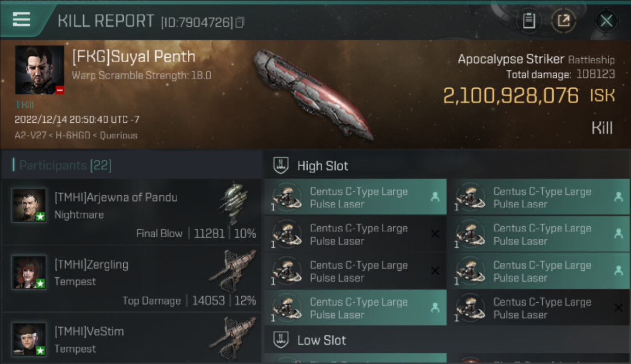Click the [FKG]Suyal Penth pilot name

click(133, 57)
